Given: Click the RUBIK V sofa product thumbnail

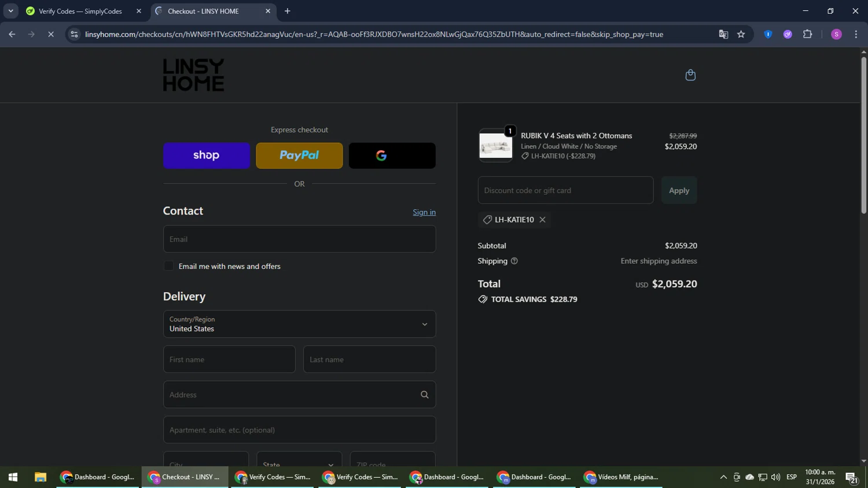Looking at the screenshot, I should coord(496,146).
